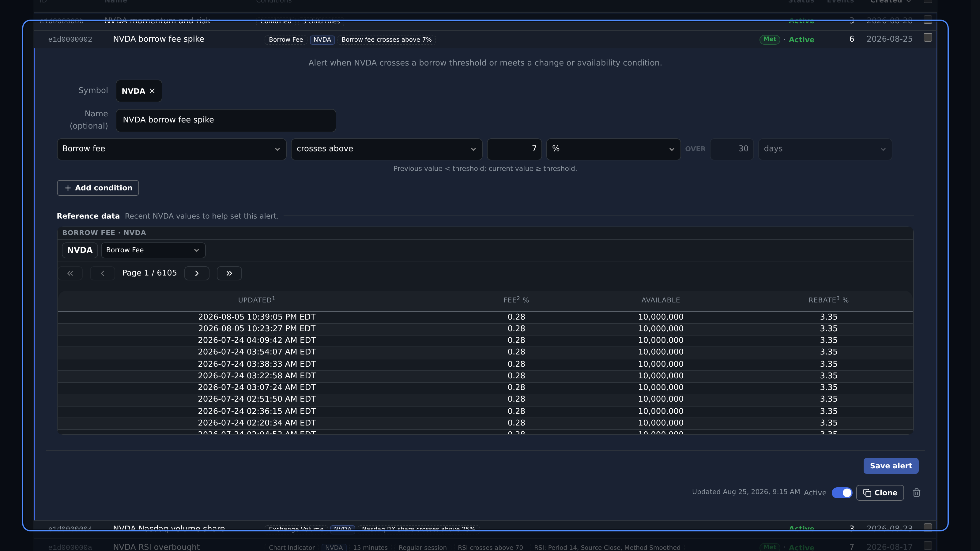The height and width of the screenshot is (551, 980).
Task: Open the days period dropdown
Action: point(825,149)
